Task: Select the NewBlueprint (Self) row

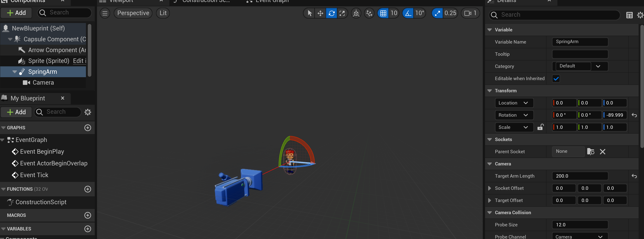Action: (x=43, y=28)
